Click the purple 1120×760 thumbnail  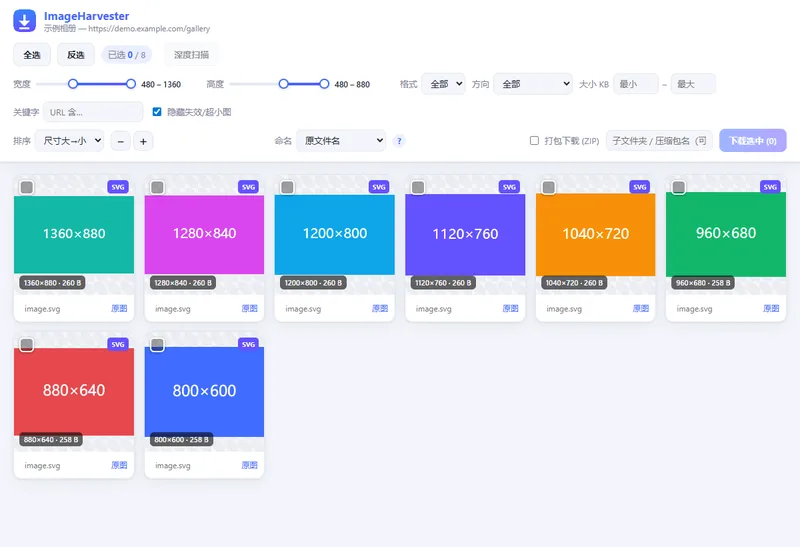coord(465,234)
